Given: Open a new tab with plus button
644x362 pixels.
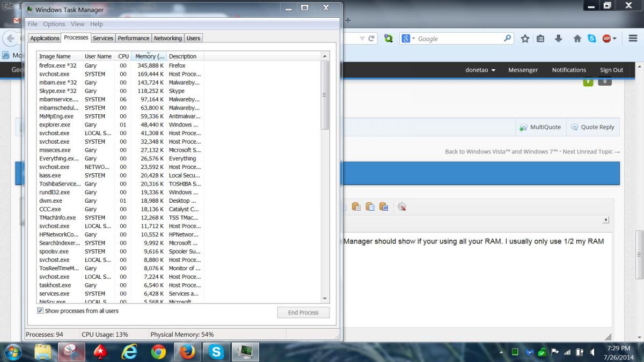Looking at the screenshot, I should (x=348, y=20).
